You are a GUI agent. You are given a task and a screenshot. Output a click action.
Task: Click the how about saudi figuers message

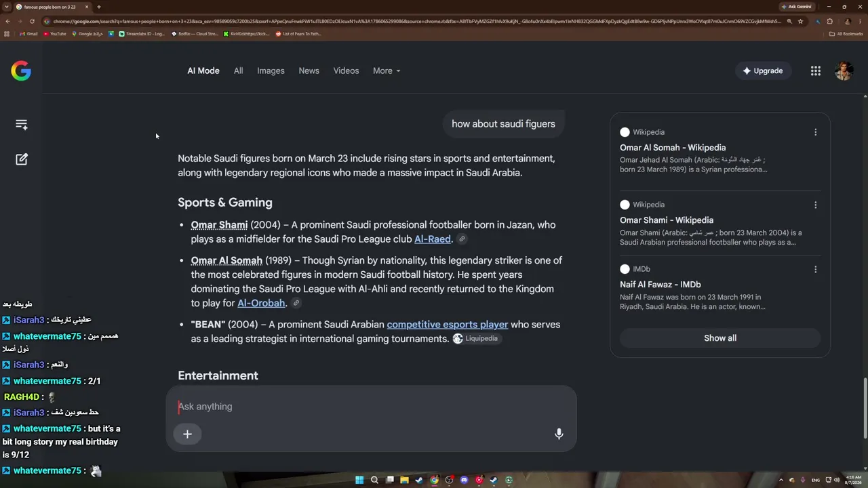(503, 124)
